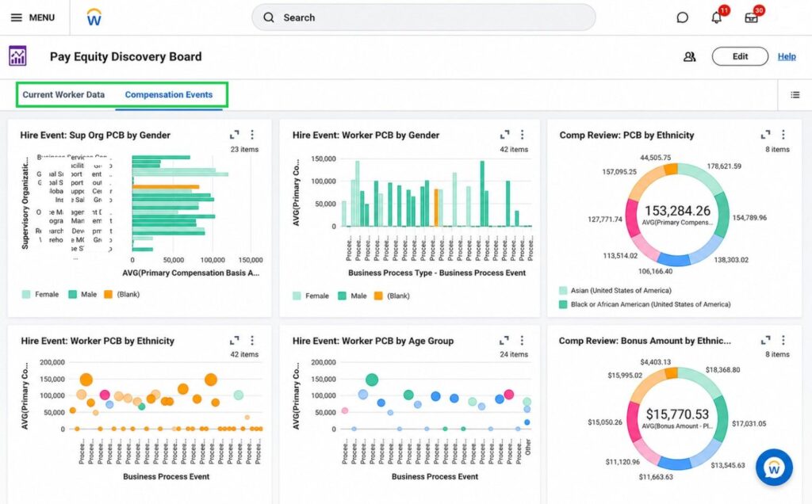The width and height of the screenshot is (812, 504).
Task: Open options menu for Sup Org PCB by Gender
Action: point(252,135)
